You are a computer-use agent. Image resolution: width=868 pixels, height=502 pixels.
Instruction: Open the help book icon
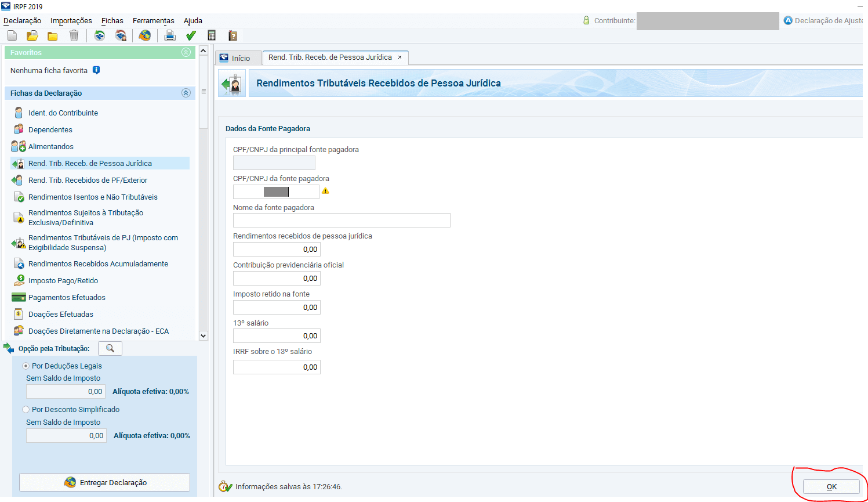point(233,36)
